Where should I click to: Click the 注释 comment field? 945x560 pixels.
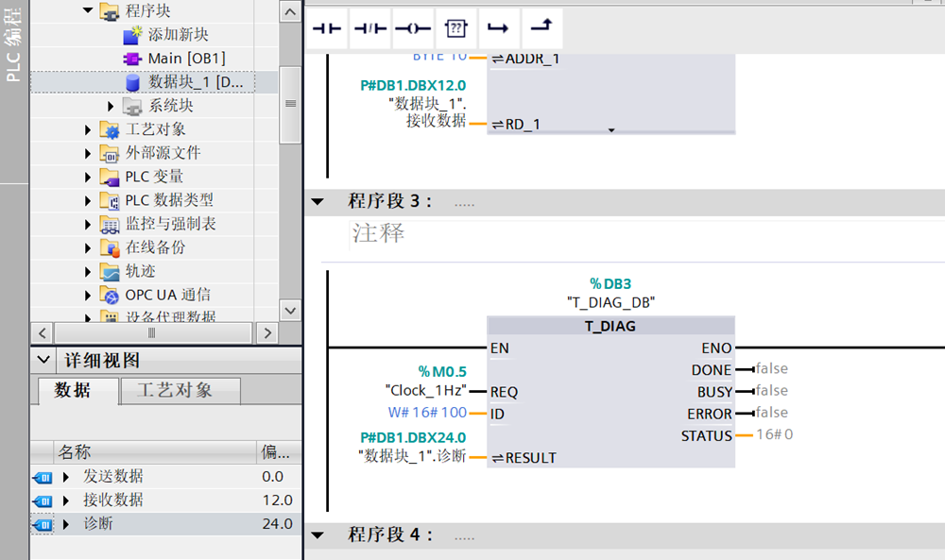[x=379, y=233]
